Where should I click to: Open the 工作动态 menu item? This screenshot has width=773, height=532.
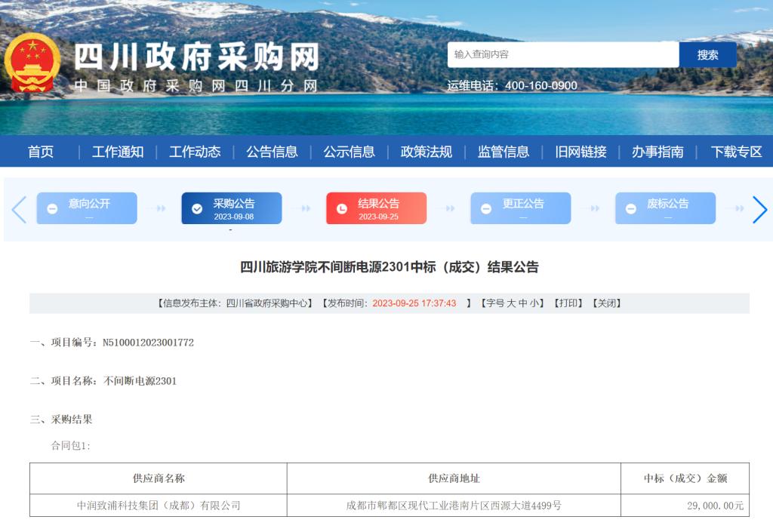click(x=195, y=152)
